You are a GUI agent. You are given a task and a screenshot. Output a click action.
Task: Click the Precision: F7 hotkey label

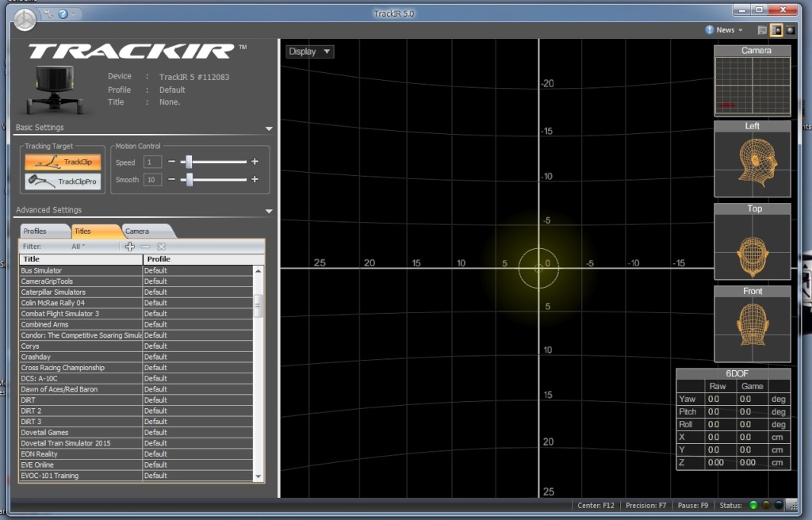[645, 506]
